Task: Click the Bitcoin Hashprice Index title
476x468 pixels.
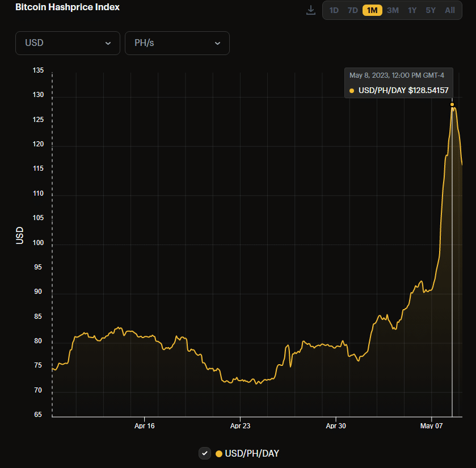Action: point(68,7)
